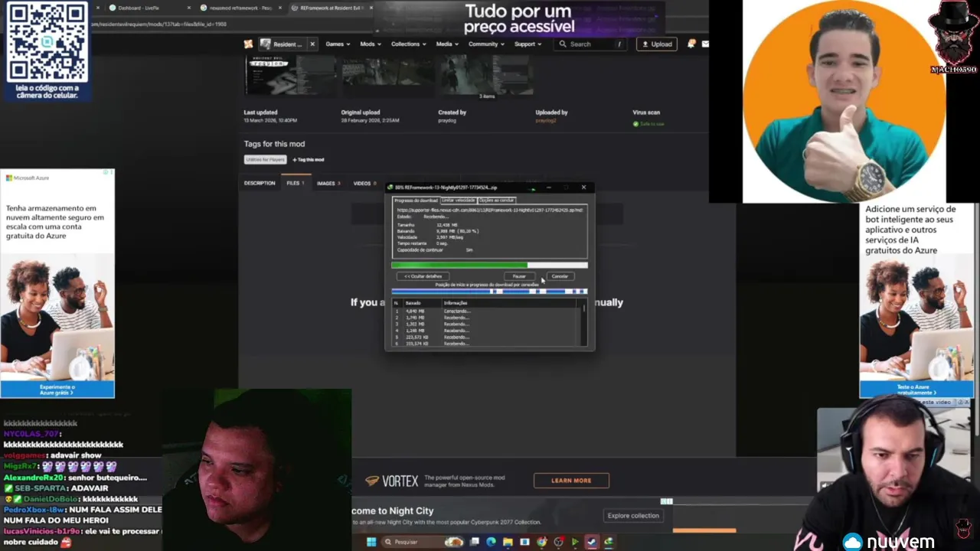Click the blue connections progress bar
980x551 pixels.
[x=489, y=292]
